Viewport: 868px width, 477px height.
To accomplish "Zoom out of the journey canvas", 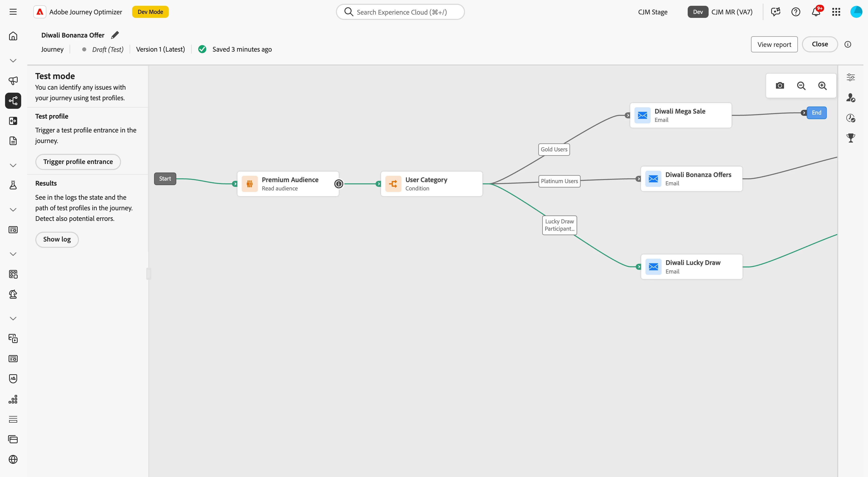I will click(801, 86).
